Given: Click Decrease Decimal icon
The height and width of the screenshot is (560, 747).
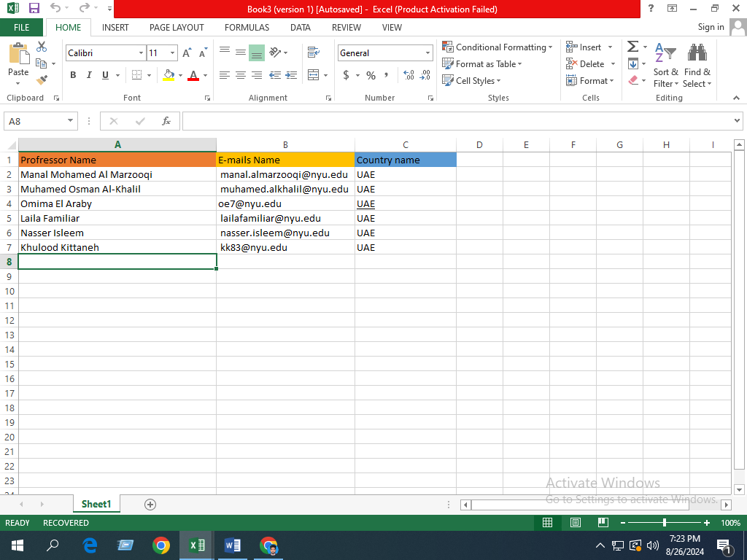Looking at the screenshot, I should 425,75.
